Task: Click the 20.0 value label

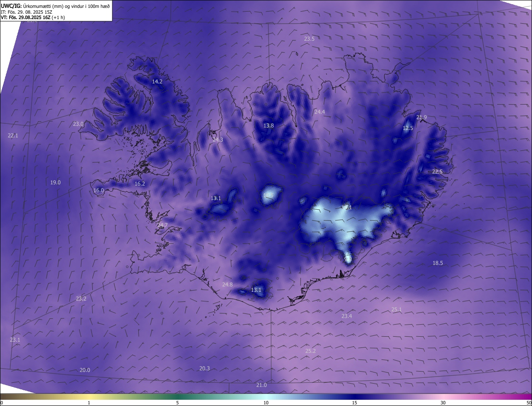Action: 85,370
